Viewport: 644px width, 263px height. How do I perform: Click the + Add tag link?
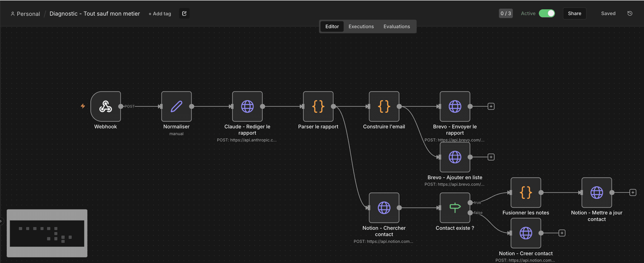pos(160,14)
